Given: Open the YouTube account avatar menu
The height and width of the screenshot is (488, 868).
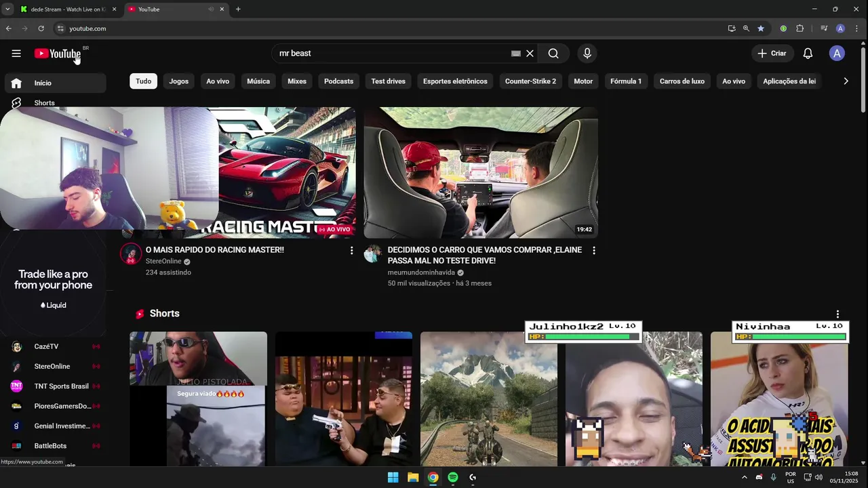Looking at the screenshot, I should (837, 54).
